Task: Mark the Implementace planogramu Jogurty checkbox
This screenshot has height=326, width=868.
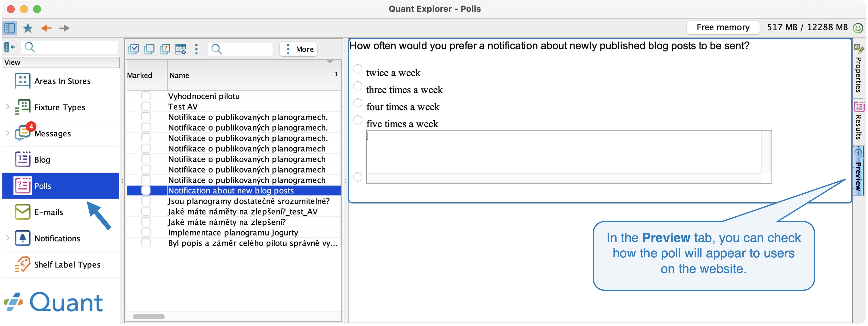Action: point(146,233)
